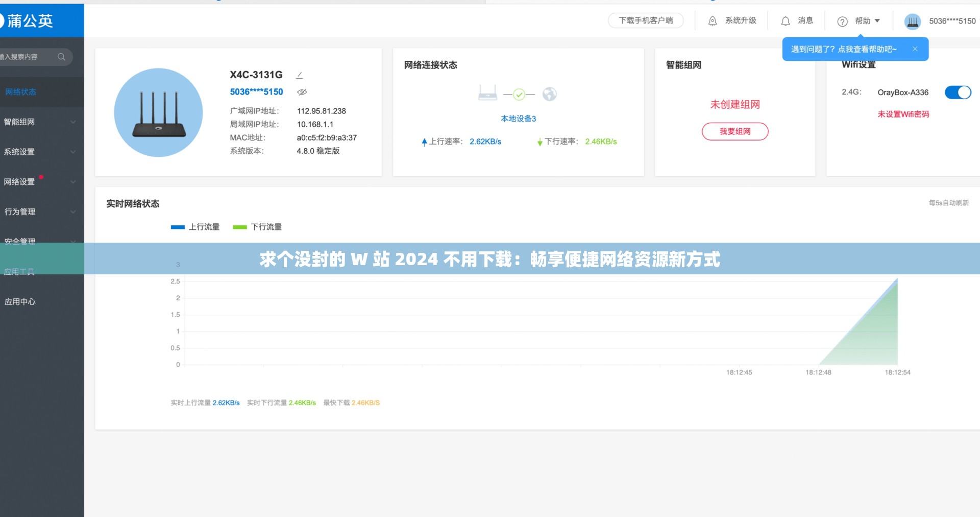Screen dimensions: 980x517
Task: Open the 帮助 dropdown arrow
Action: point(877,21)
